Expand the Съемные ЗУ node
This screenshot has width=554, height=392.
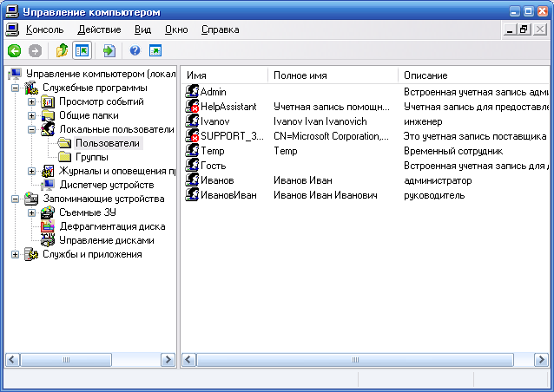click(x=31, y=212)
